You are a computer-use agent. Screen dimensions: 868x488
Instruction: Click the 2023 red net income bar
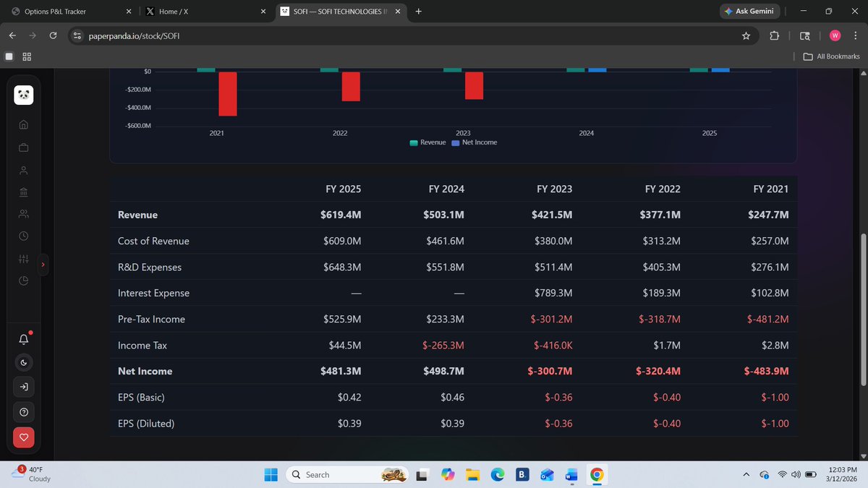tap(475, 85)
